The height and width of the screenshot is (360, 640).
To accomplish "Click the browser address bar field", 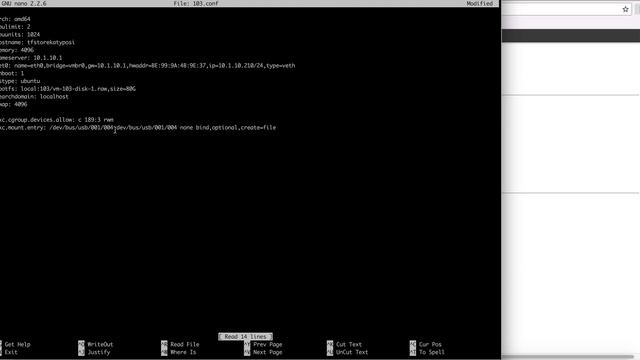I will point(566,9).
